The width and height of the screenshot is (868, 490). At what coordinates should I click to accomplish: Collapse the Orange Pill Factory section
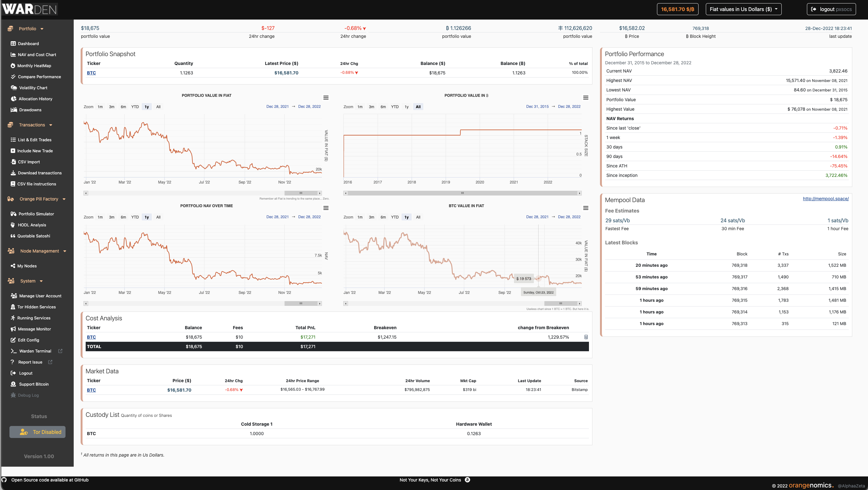[x=39, y=199]
